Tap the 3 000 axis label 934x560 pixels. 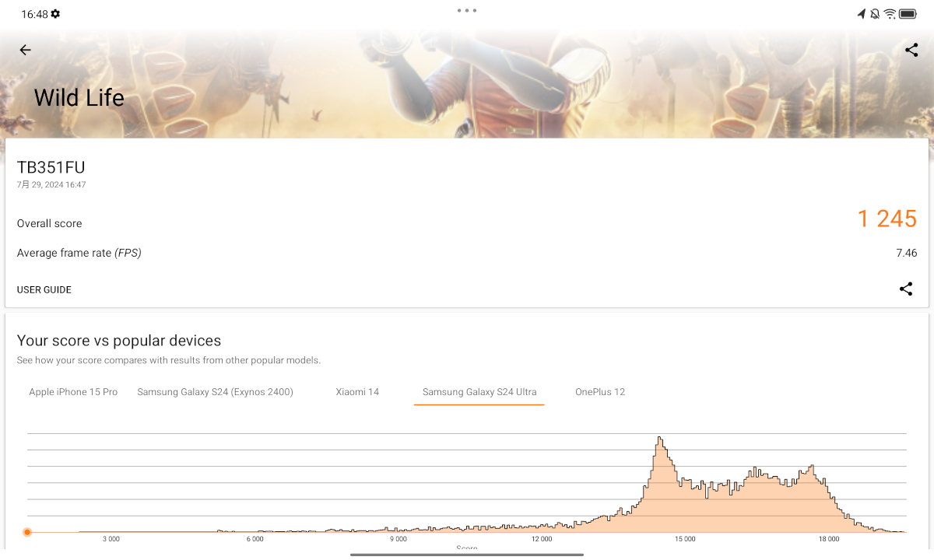(x=111, y=539)
